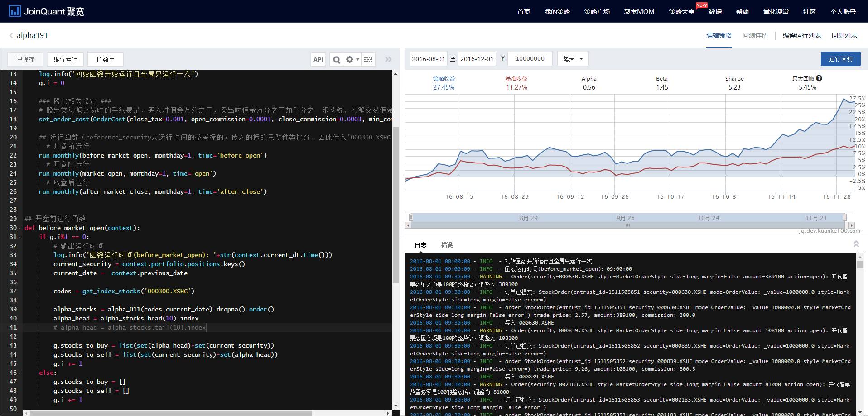Image resolution: width=868 pixels, height=416 pixels.
Task: Click the 编译运行 button
Action: [66, 59]
